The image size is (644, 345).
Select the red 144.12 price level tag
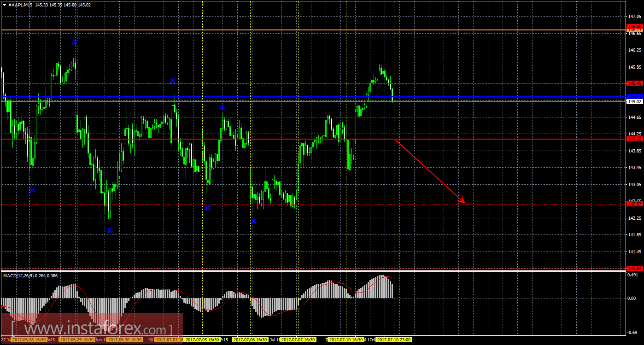click(x=634, y=139)
